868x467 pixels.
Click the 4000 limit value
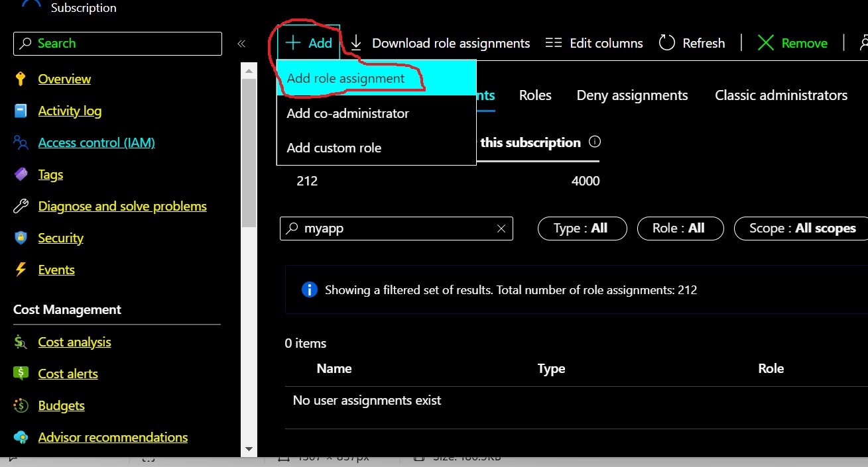[x=586, y=181]
